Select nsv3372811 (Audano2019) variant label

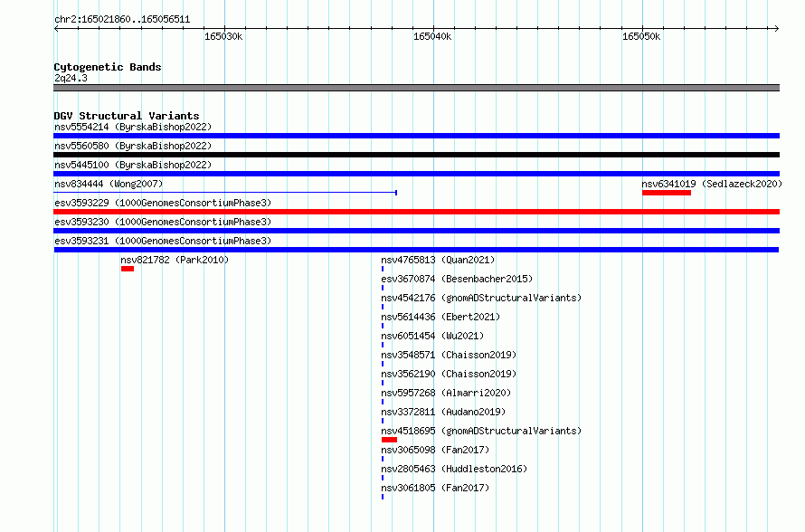[443, 412]
